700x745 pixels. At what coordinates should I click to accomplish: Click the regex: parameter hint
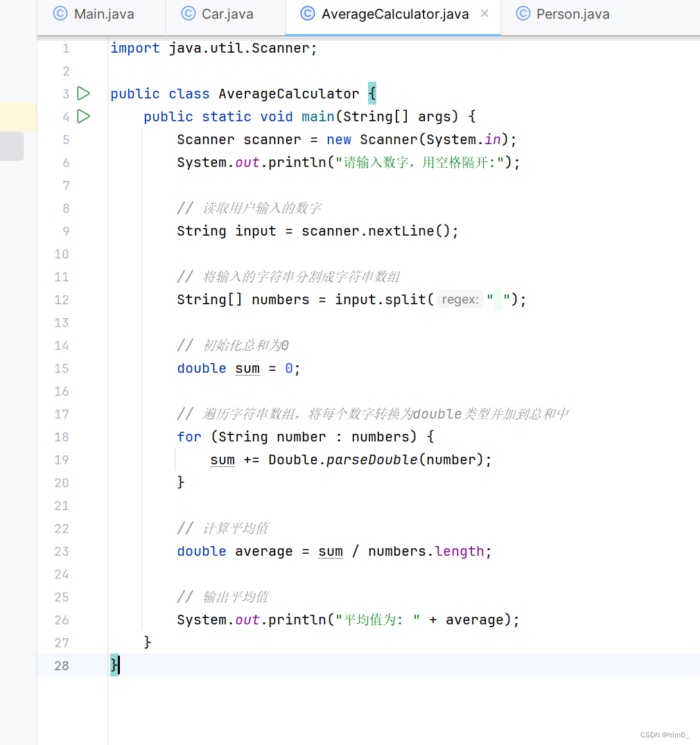[x=460, y=299]
